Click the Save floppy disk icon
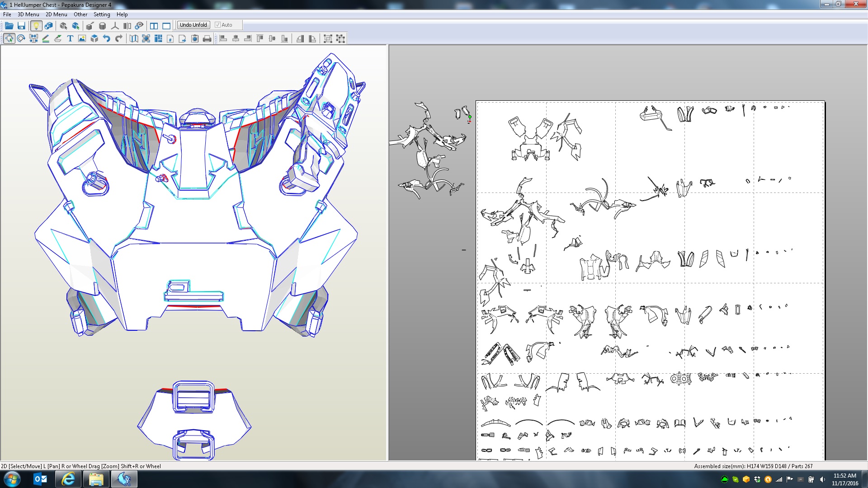This screenshot has height=488, width=868. pos(21,26)
